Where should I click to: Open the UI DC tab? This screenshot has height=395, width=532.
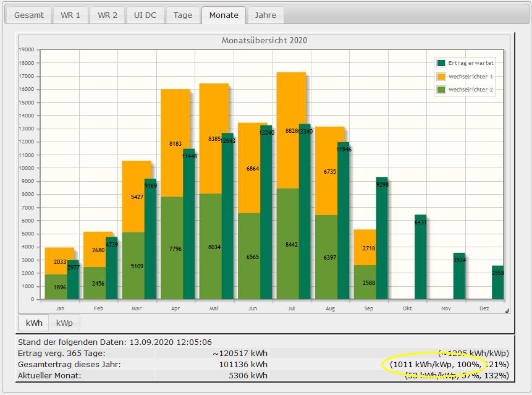point(145,15)
